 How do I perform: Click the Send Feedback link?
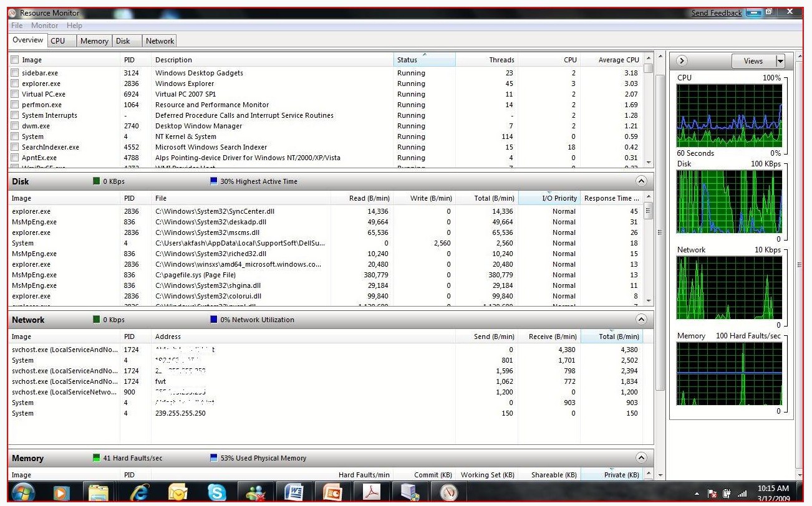(716, 13)
